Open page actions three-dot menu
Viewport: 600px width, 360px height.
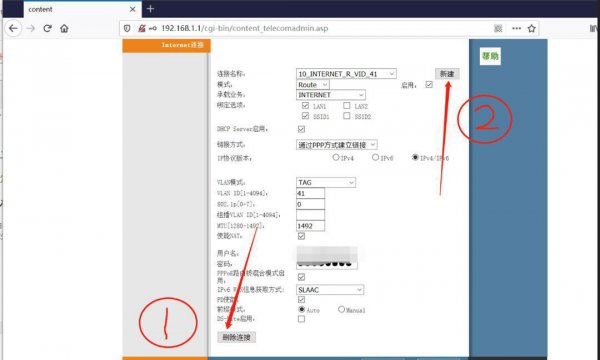(x=516, y=28)
